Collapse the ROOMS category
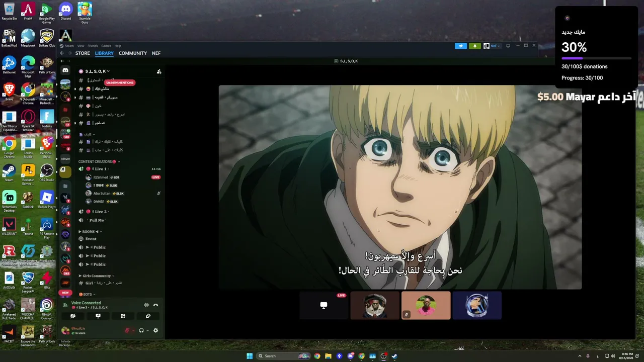Screen dimensions: 644x362 pos(91,232)
